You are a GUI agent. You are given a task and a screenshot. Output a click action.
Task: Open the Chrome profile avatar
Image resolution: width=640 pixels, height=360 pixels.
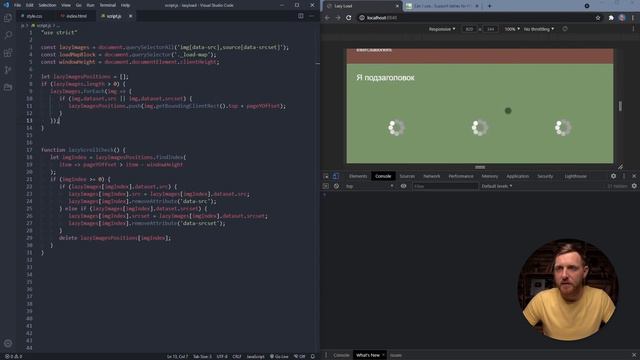tap(622, 18)
